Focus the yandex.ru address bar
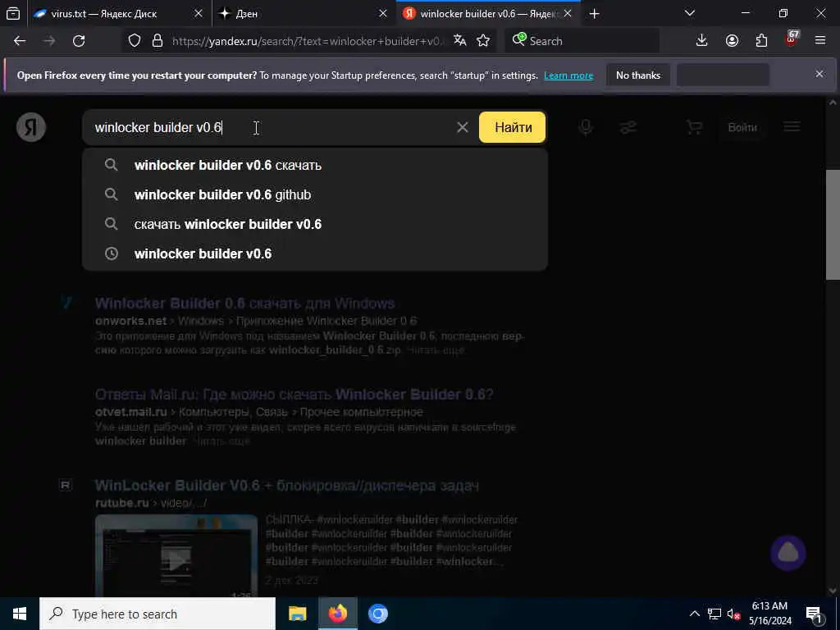The width and height of the screenshot is (840, 630). pyautogui.click(x=308, y=41)
